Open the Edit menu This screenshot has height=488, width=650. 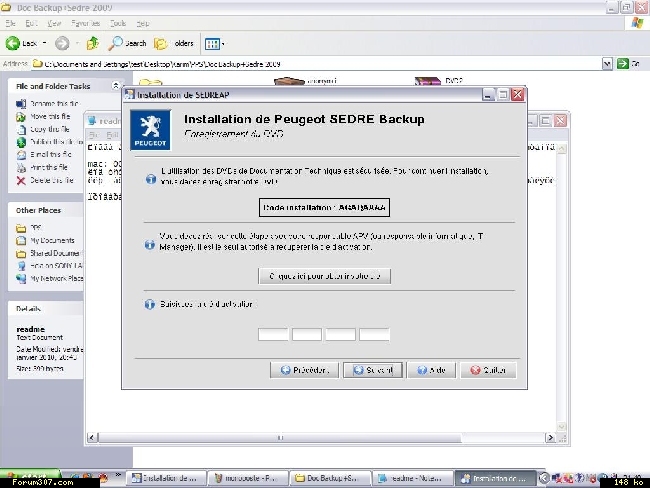click(32, 23)
